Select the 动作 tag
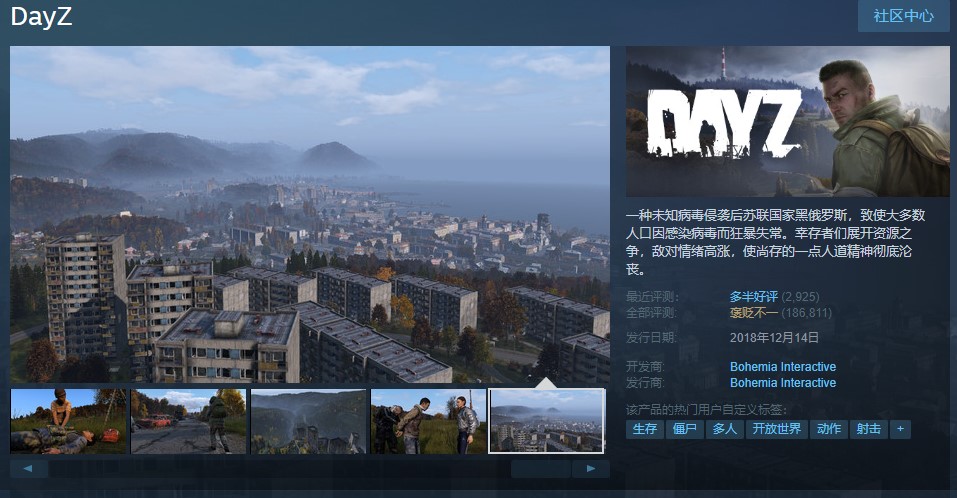The height and width of the screenshot is (498, 957). (x=829, y=429)
